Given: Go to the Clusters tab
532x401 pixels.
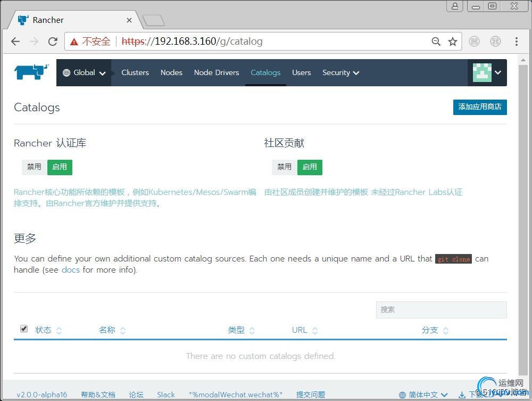Looking at the screenshot, I should click(135, 72).
